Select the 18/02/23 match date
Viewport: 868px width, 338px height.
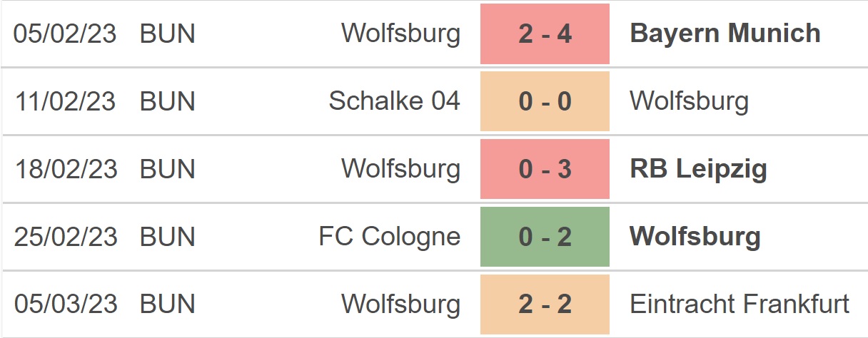pos(65,169)
